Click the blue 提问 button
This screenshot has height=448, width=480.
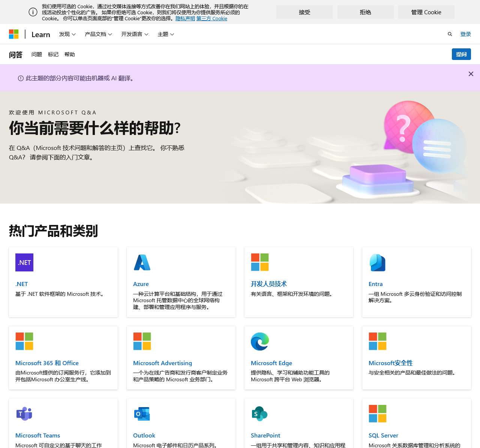click(x=461, y=54)
